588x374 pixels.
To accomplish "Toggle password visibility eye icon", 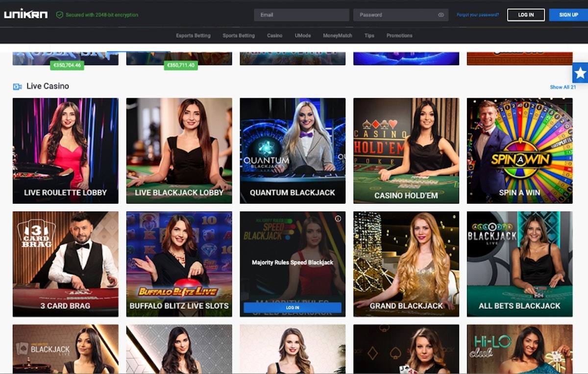I will coord(441,15).
